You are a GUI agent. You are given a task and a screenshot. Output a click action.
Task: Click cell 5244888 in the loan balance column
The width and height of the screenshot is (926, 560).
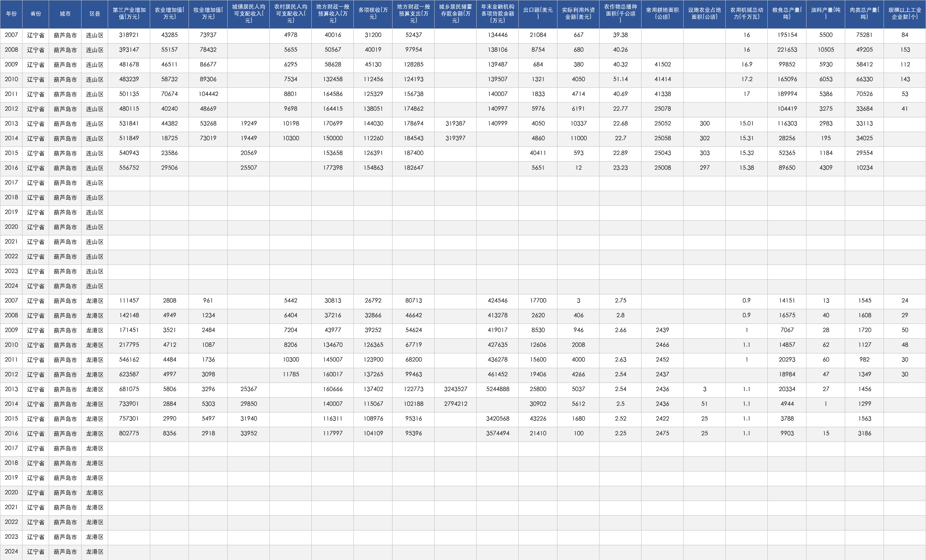point(498,389)
